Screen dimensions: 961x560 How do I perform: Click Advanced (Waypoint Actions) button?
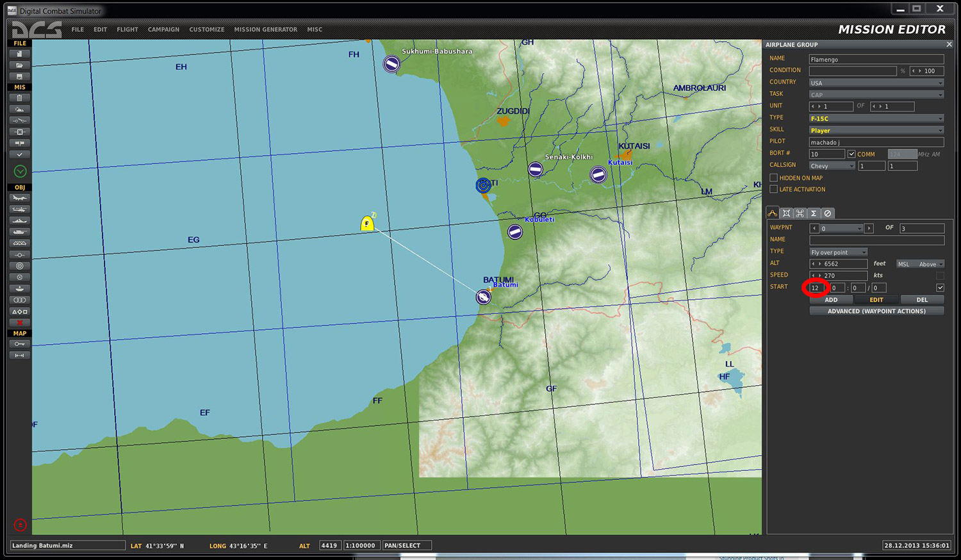pos(876,311)
